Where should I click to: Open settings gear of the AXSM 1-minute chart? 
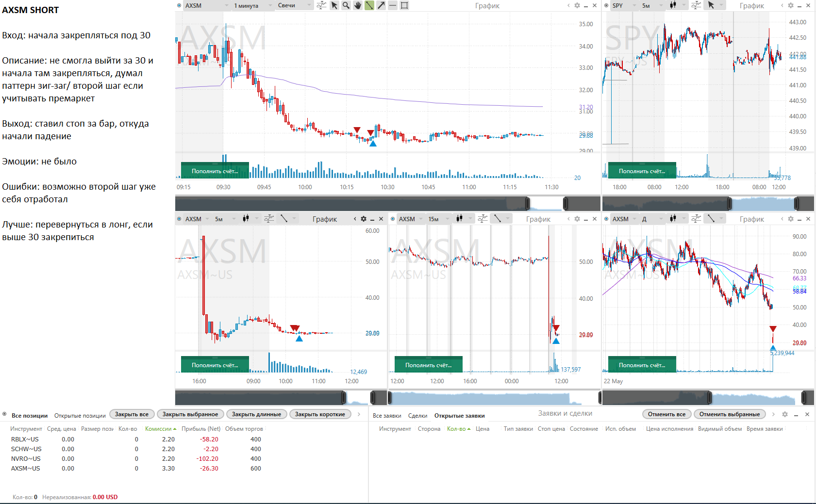[577, 5]
